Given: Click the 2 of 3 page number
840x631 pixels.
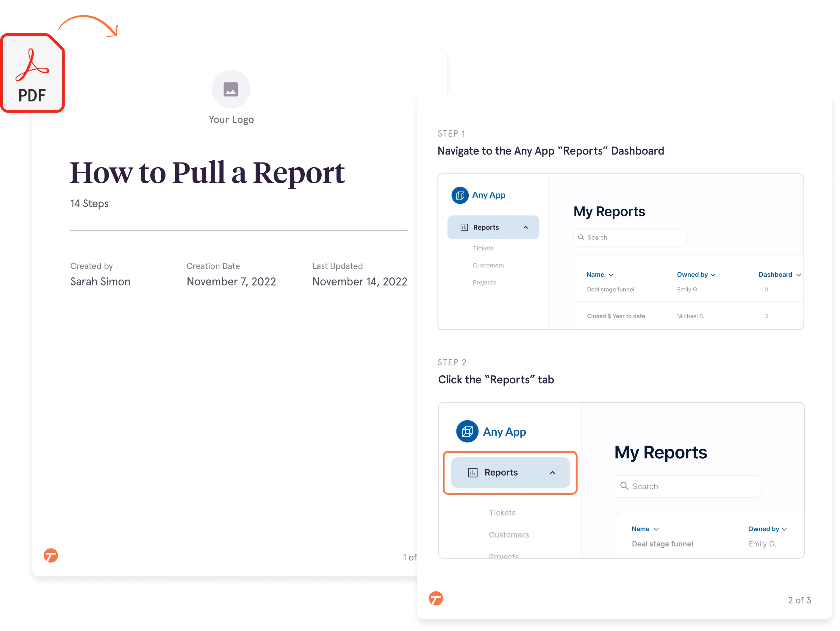Looking at the screenshot, I should (x=799, y=600).
